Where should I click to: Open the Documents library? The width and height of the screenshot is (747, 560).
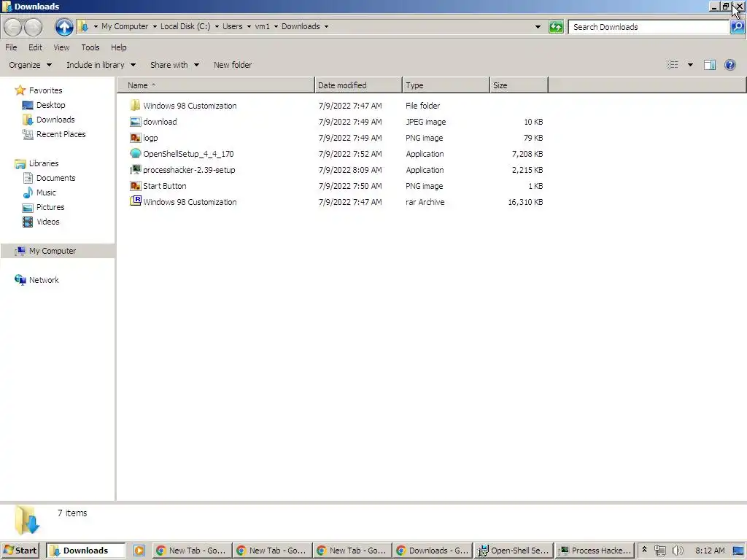coord(55,178)
